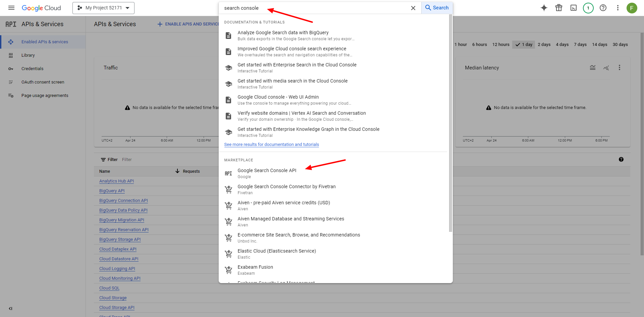Viewport: 644px width, 317px height.
Task: Open more options on Median latency chart
Action: [x=620, y=68]
